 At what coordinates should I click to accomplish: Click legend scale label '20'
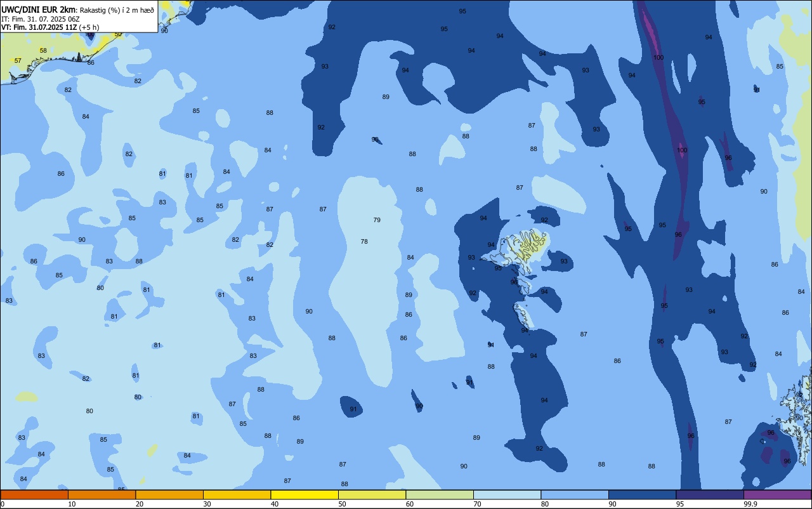140,504
